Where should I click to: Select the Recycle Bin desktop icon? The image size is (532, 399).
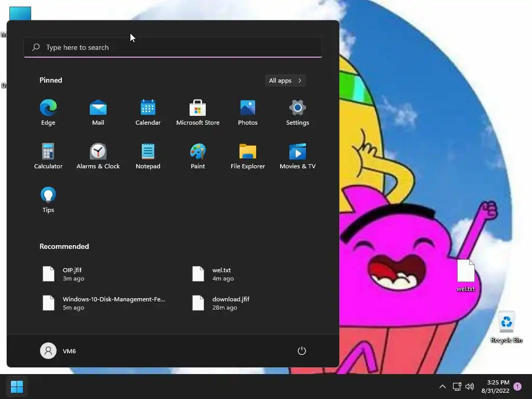tap(506, 327)
